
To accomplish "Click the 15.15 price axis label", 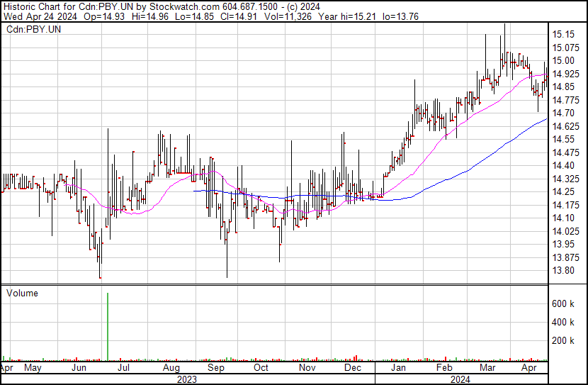I will (x=563, y=34).
